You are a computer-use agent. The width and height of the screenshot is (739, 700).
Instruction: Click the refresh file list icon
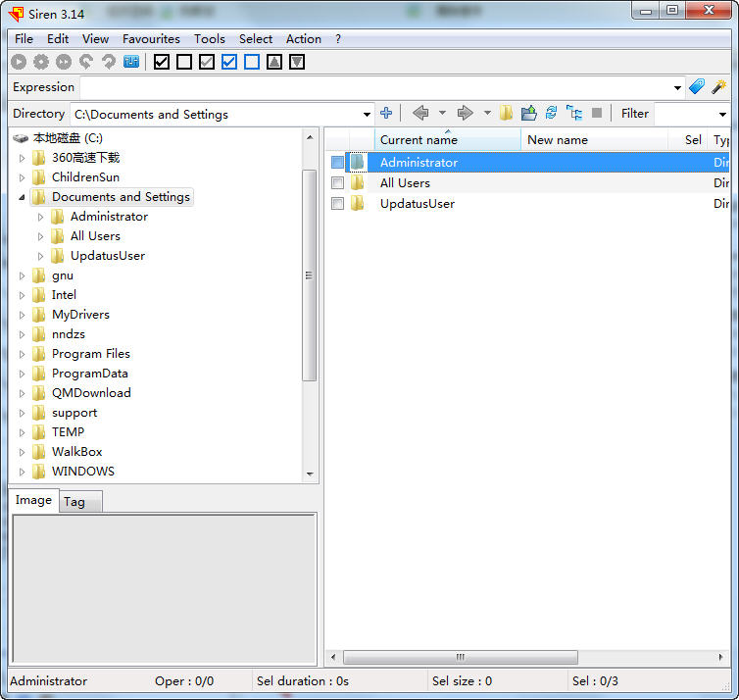(x=551, y=114)
